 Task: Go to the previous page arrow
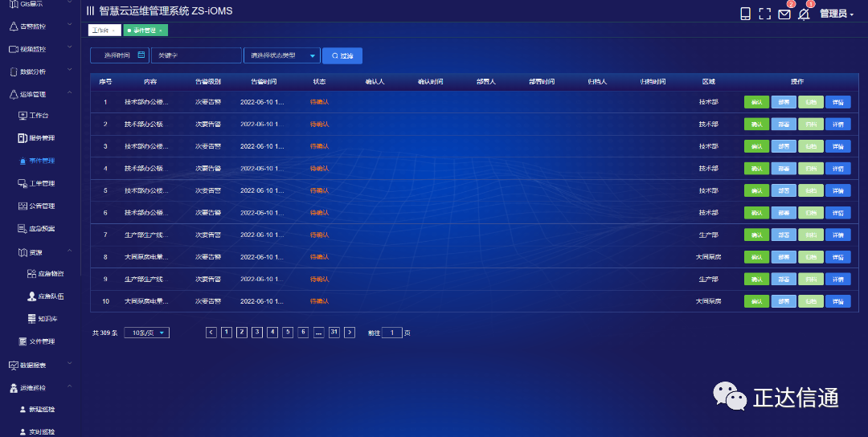tap(211, 333)
